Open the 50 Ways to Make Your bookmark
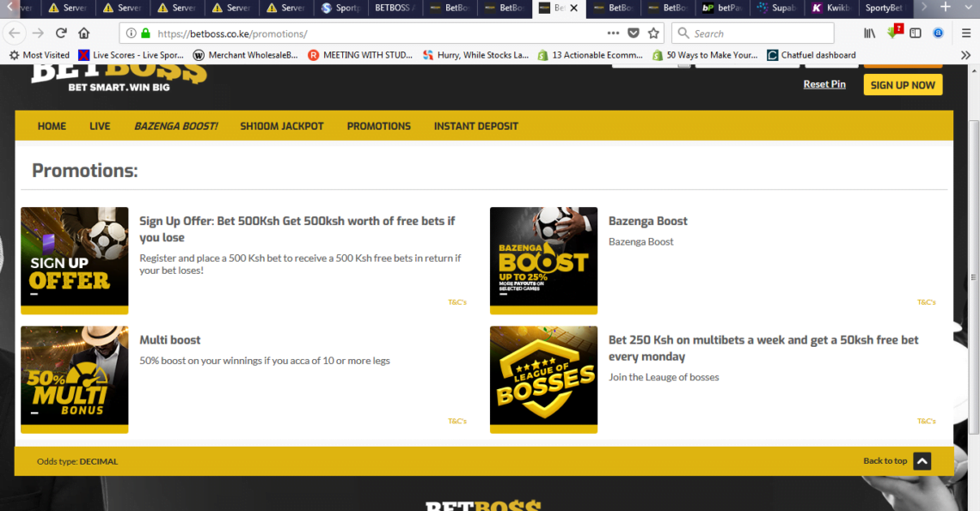The width and height of the screenshot is (980, 511). 704,55
